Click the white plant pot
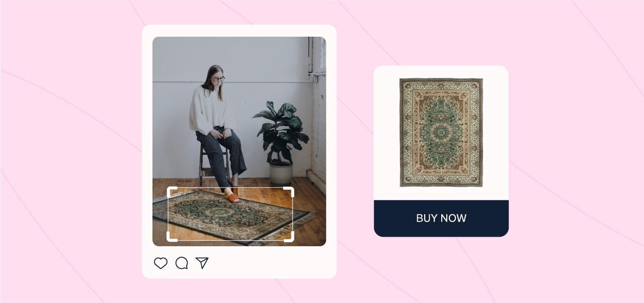Screen dimensions: 644x303 (281, 172)
